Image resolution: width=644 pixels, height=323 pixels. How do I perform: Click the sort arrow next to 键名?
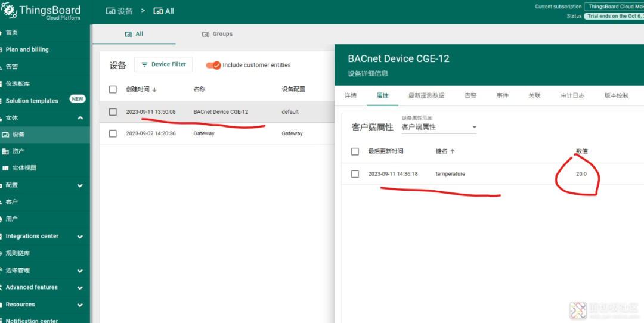click(453, 151)
